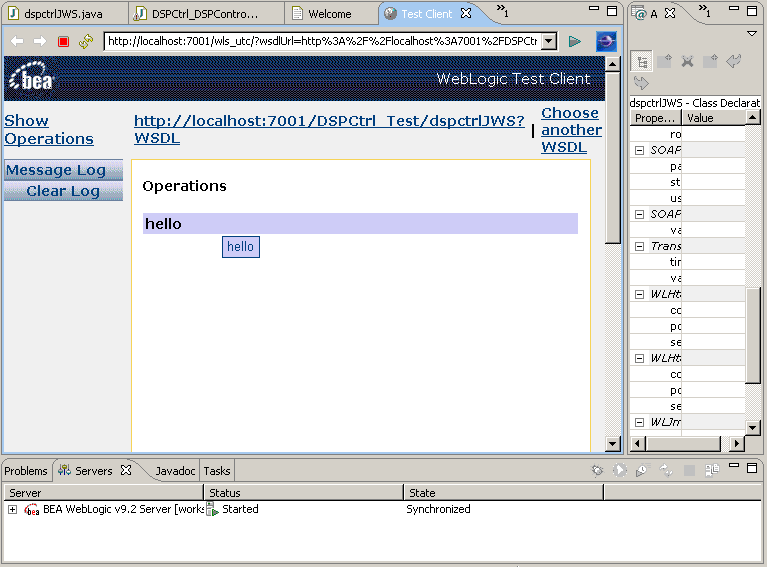Click the profile server icon in Servers toolbar
767x567 pixels.
(x=642, y=471)
